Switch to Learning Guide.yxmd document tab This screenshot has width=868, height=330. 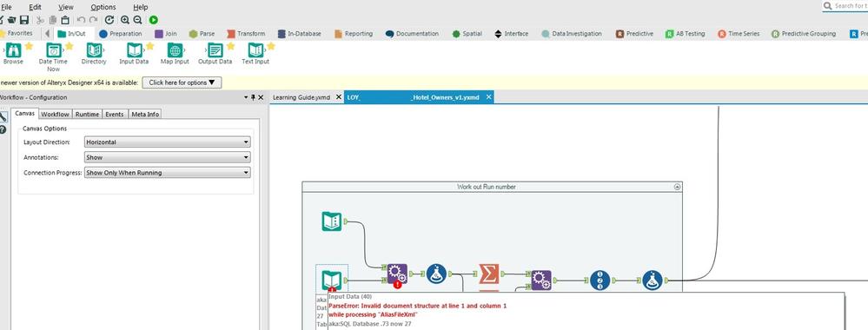coord(301,97)
